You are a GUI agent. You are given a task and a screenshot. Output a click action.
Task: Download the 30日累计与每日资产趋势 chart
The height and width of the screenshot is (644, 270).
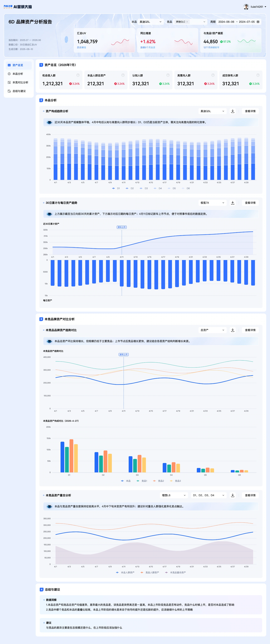[233, 203]
